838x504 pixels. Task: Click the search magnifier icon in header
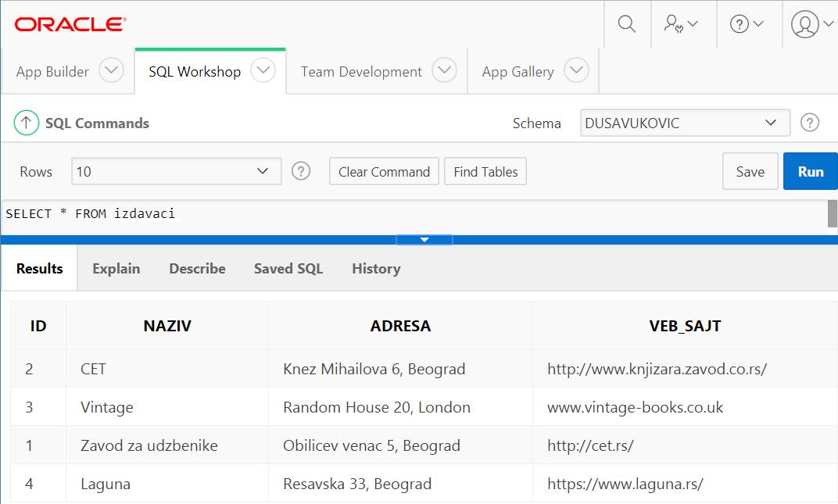tap(626, 24)
